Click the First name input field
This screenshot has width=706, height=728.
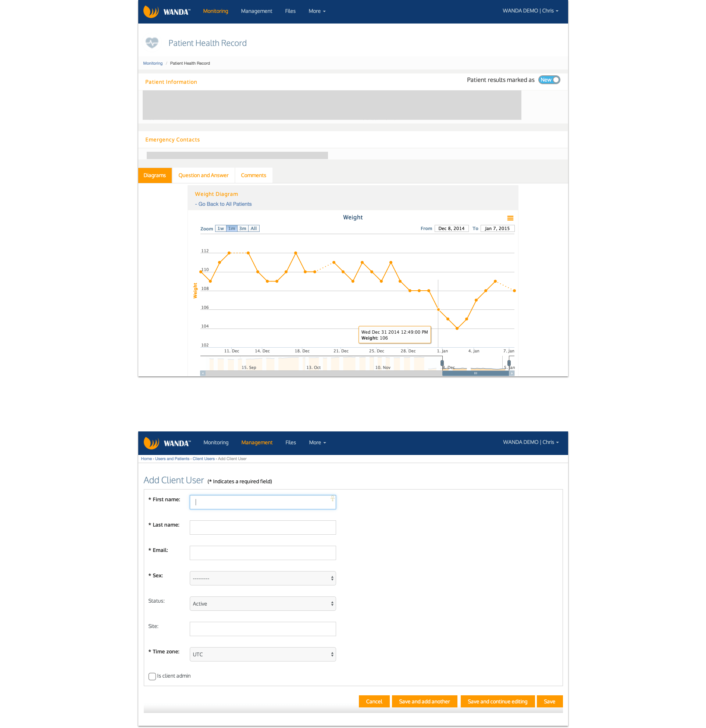(x=262, y=501)
